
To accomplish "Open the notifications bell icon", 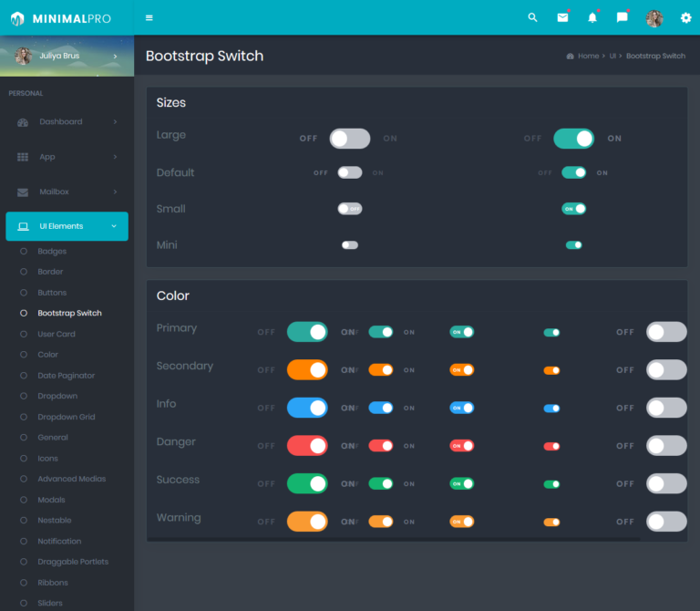I will click(x=592, y=17).
